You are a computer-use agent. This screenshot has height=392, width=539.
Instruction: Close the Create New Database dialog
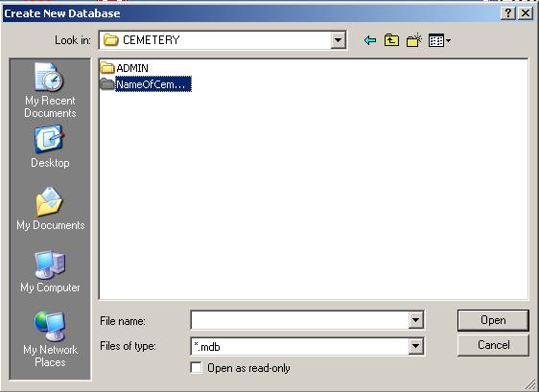[526, 13]
